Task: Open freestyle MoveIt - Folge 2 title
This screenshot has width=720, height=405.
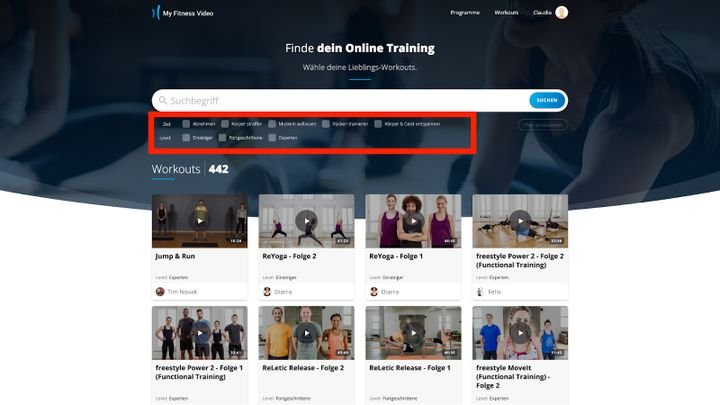Action: tap(513, 377)
